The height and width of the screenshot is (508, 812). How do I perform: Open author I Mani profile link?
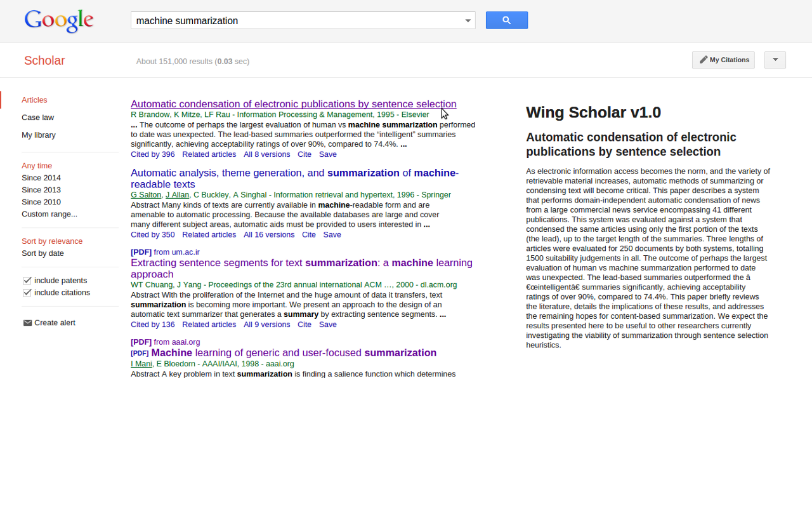click(x=141, y=364)
